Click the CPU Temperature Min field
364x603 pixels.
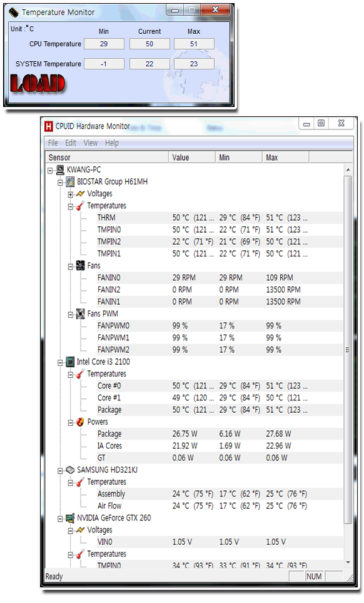(104, 44)
